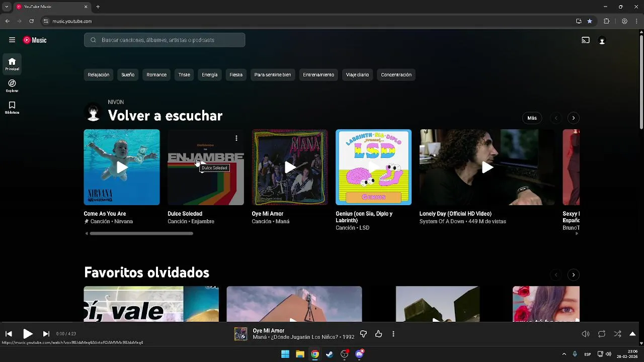Select the Entrenamiento chip
The height and width of the screenshot is (362, 644).
coord(318,75)
